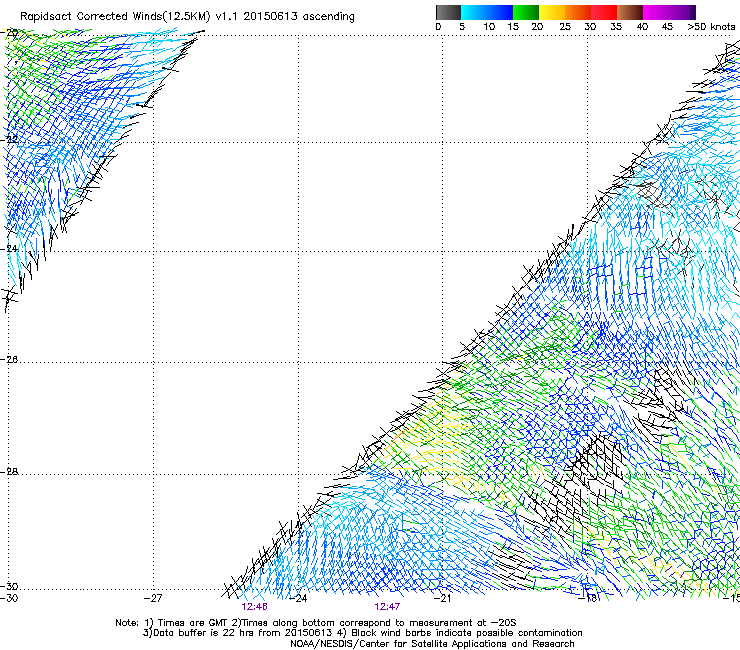Click the '>50 knots' legend label
This screenshot has height=650, width=740.
coord(711,27)
